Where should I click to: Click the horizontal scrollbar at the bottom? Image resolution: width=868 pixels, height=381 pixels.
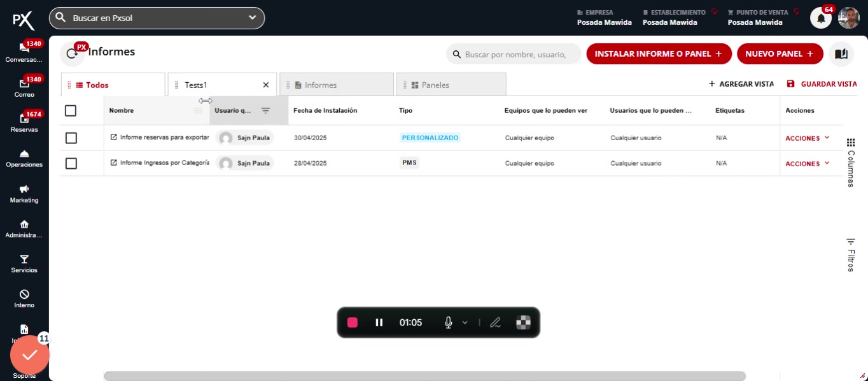[x=424, y=376]
